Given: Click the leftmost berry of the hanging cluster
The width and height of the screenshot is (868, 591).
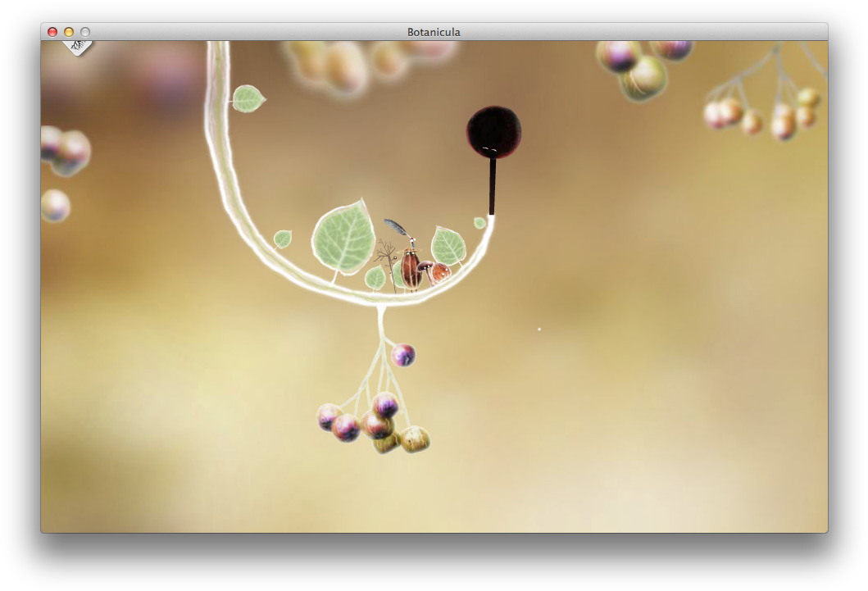Looking at the screenshot, I should coord(329,416).
